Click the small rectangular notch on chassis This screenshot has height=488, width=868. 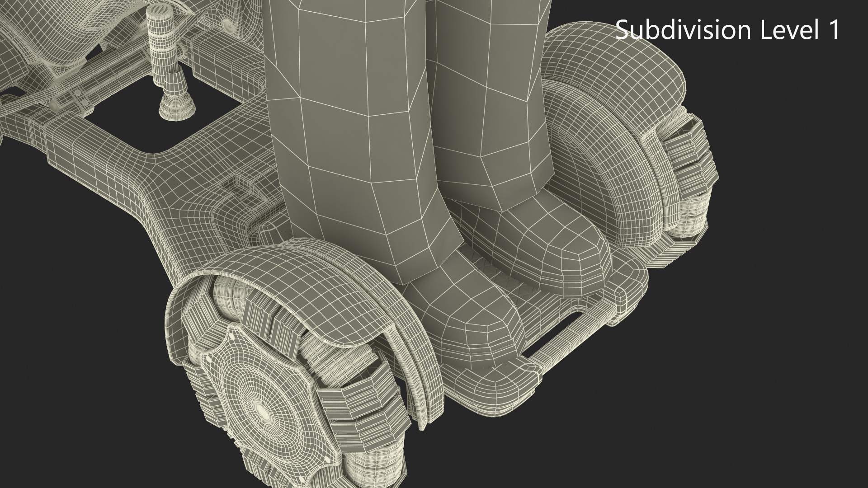point(236,184)
